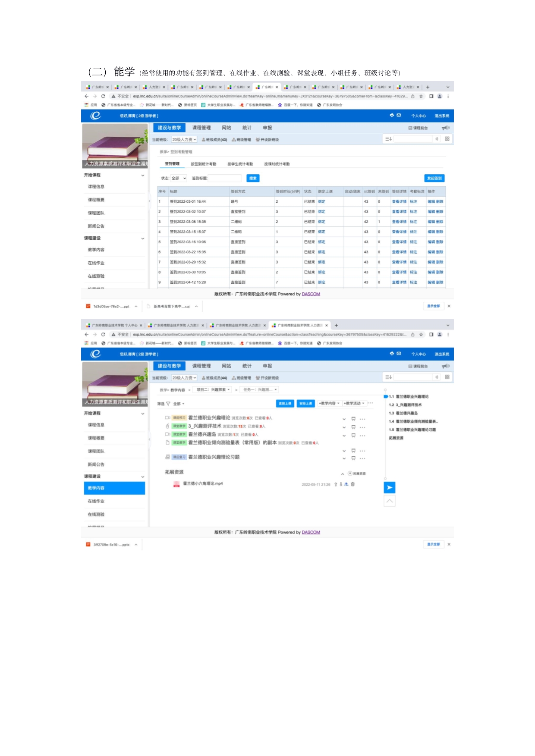The height and width of the screenshot is (756, 535).
Task: Click the 安排上课 button
Action: click(305, 403)
